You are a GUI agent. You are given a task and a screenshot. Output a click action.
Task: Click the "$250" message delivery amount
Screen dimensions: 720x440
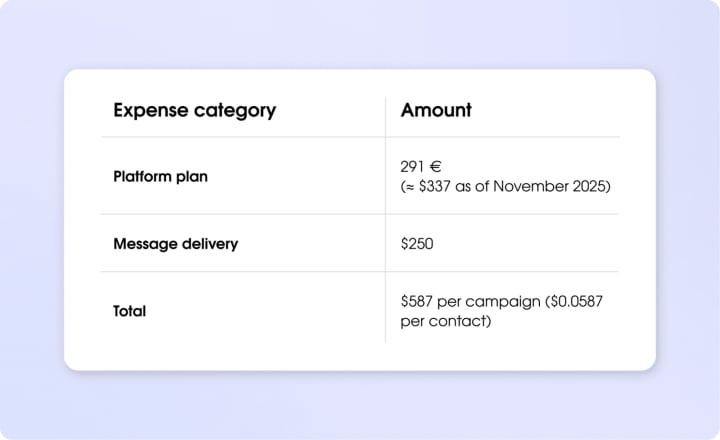point(418,243)
